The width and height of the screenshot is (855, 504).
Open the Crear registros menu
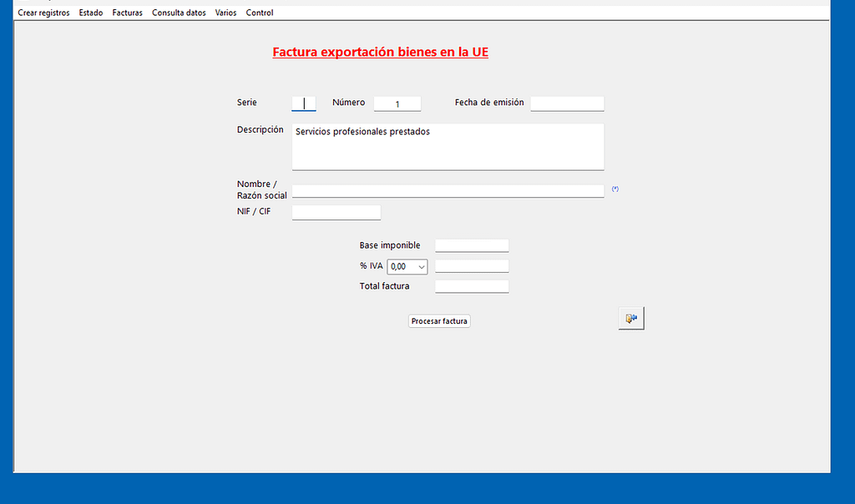[x=43, y=13]
